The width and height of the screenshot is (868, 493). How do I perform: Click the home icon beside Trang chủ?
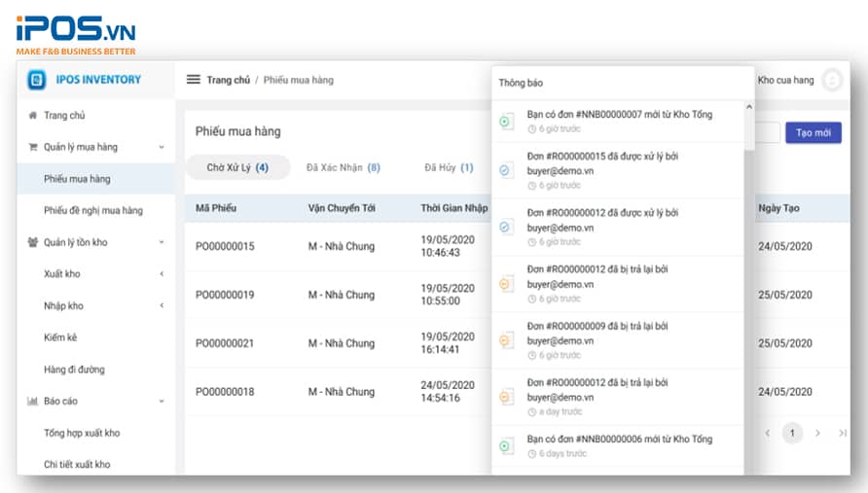[33, 116]
